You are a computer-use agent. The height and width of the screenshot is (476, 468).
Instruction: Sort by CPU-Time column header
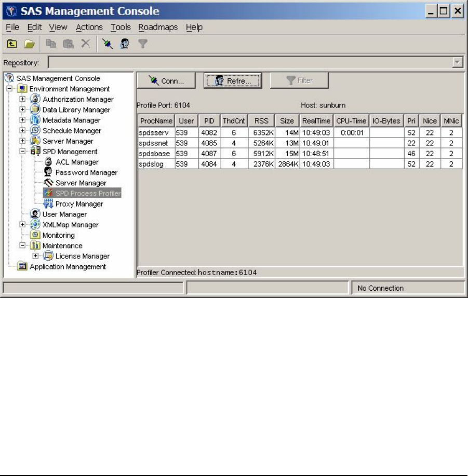click(351, 121)
